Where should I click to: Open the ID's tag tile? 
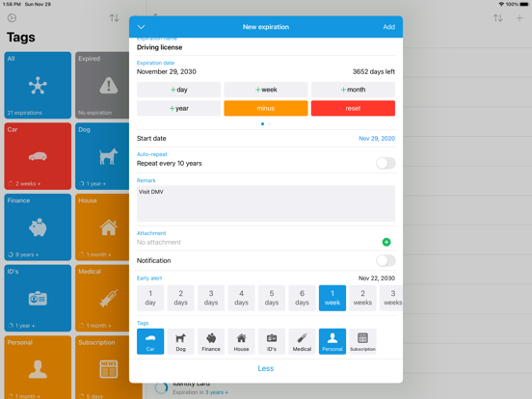tap(38, 298)
